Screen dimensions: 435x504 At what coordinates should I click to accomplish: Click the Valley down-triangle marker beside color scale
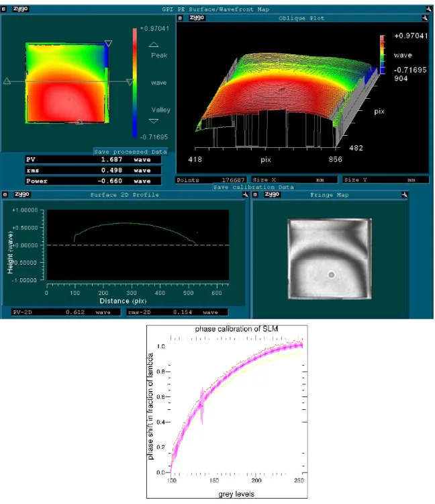pos(154,121)
